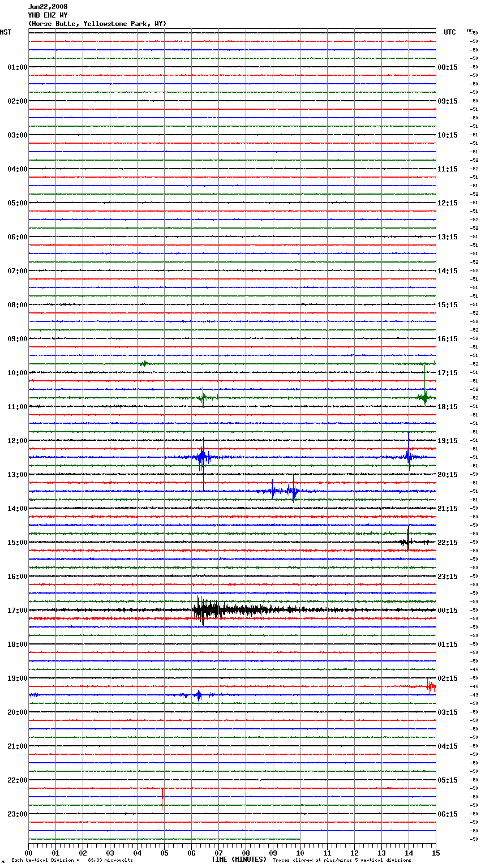This screenshot has height=868, width=481.
Task: Click the 06:15 UTC time label
Action: point(448,814)
